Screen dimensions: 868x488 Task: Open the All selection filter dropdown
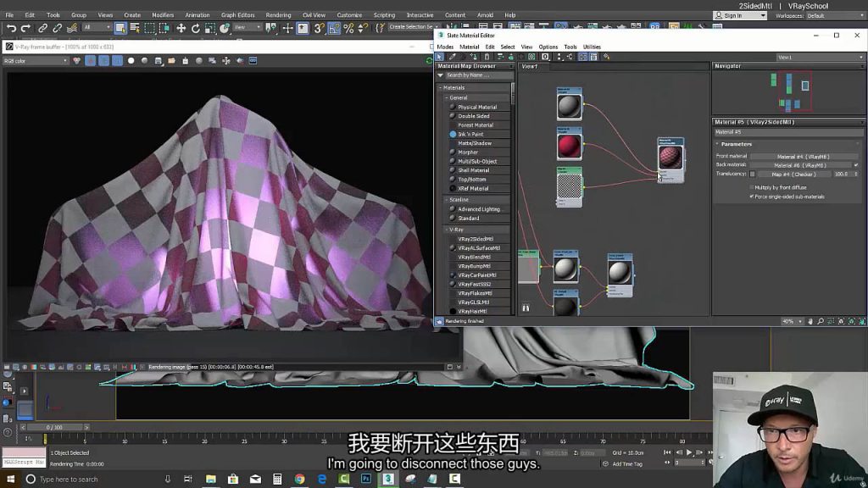(x=97, y=27)
